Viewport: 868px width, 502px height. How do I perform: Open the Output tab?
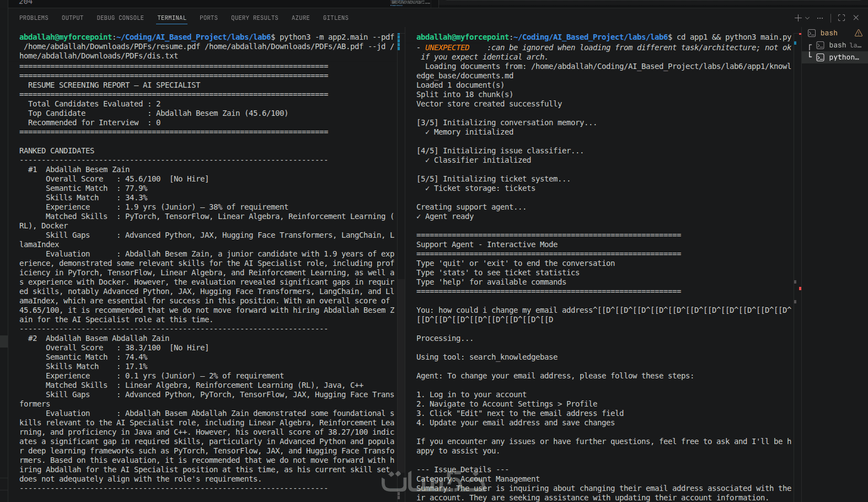coord(72,18)
